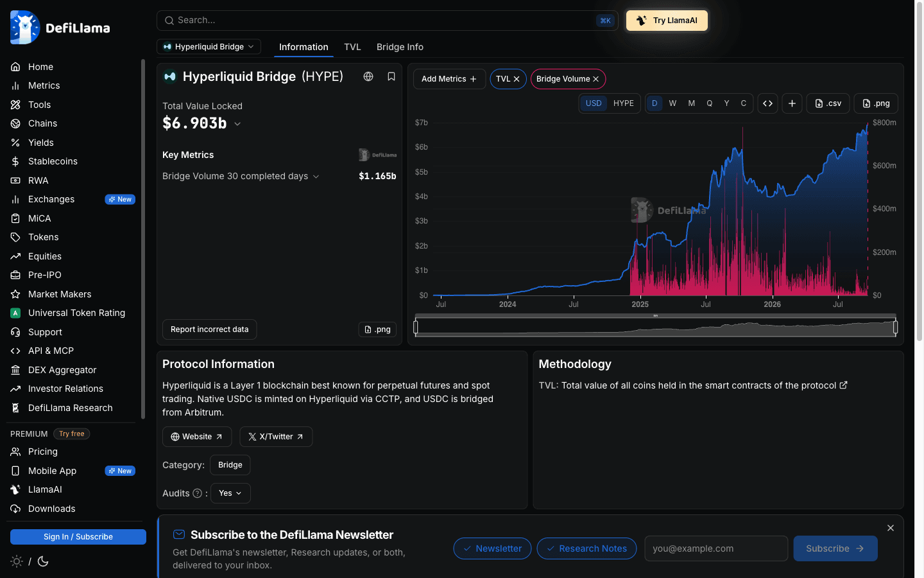This screenshot has height=578, width=924.
Task: Download the chart as .csv
Action: coord(828,103)
